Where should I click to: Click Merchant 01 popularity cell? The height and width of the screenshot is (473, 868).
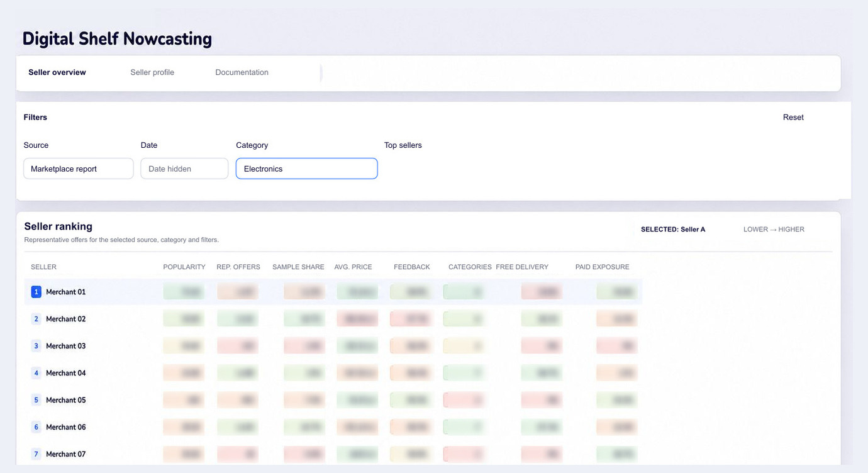tap(184, 292)
